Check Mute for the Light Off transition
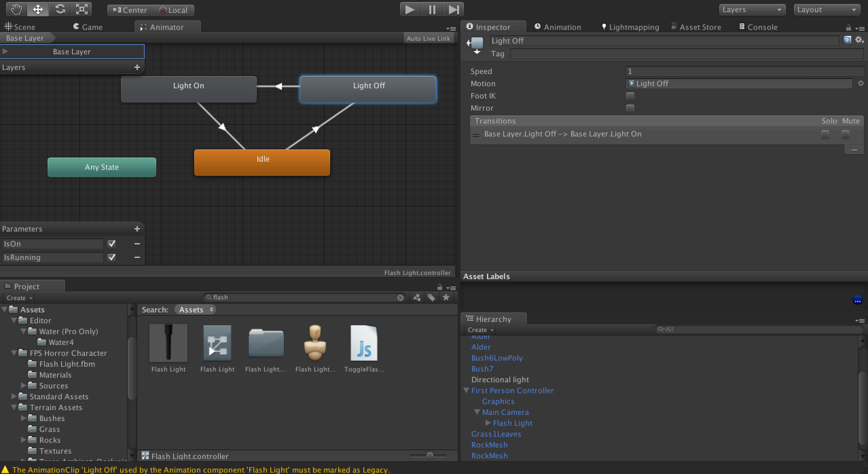This screenshot has width=868, height=474. pyautogui.click(x=845, y=134)
